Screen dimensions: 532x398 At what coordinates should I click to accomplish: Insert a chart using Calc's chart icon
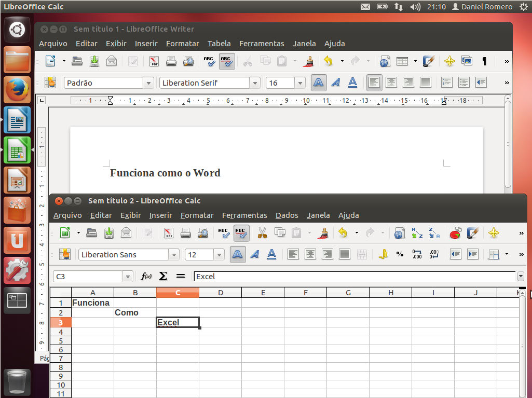[x=455, y=233]
